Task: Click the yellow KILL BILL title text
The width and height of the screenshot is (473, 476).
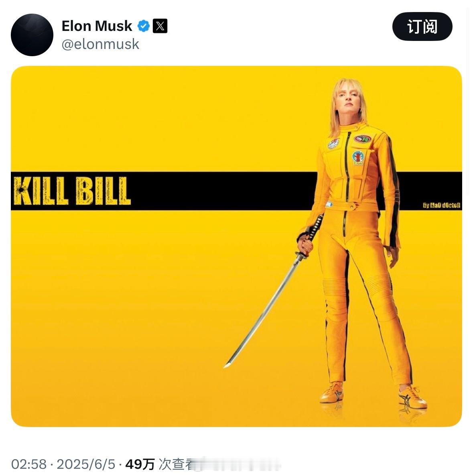Action: click(72, 191)
